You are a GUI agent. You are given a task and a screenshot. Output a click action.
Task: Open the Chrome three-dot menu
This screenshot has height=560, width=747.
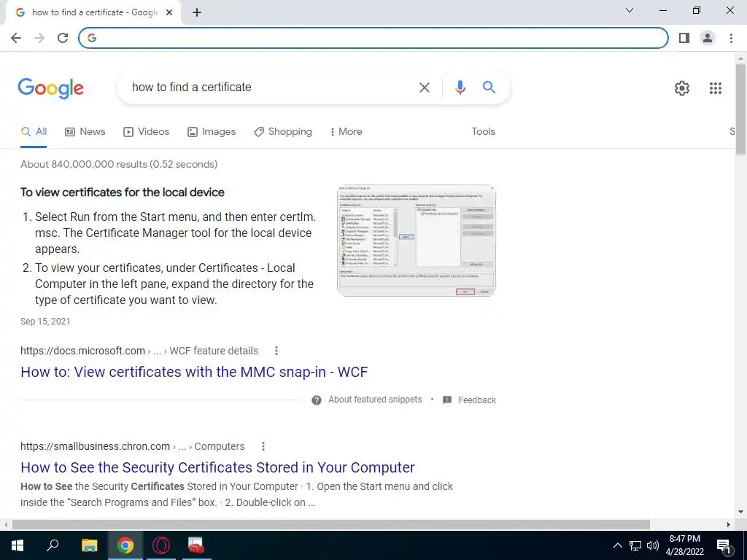[731, 38]
